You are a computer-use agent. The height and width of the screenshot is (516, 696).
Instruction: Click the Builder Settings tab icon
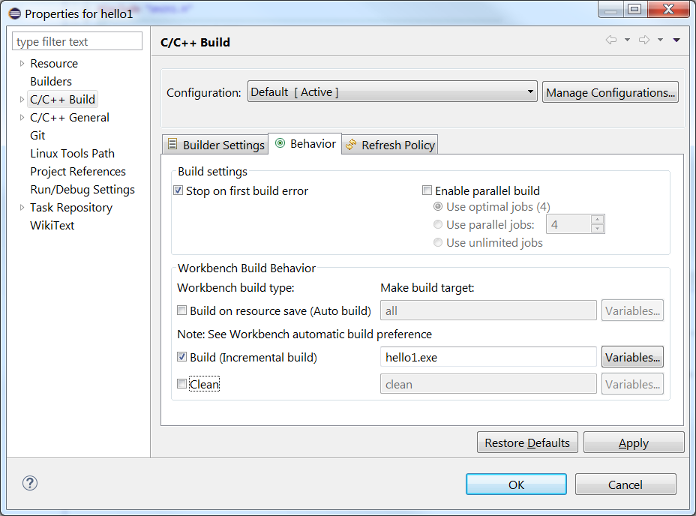coord(172,144)
